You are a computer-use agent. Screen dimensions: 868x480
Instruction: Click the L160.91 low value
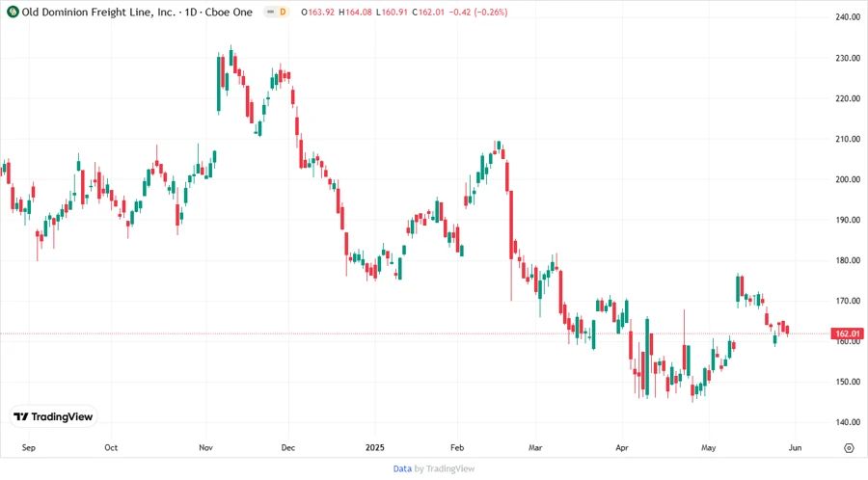tap(392, 12)
